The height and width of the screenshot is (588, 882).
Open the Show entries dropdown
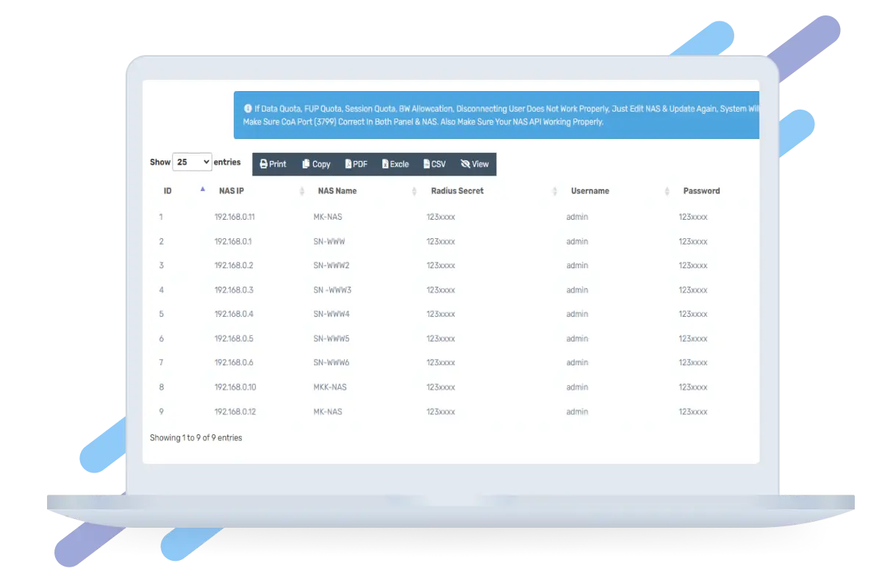point(192,162)
